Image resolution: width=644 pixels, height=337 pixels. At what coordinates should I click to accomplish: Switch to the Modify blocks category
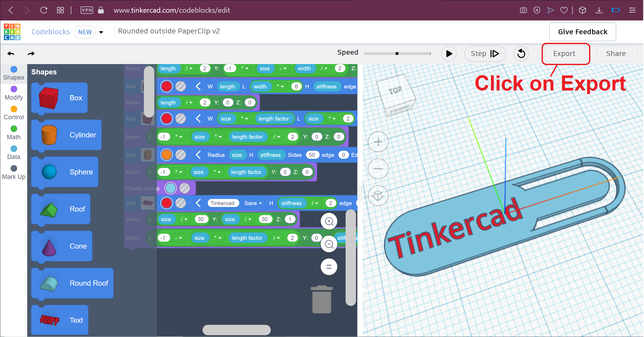pyautogui.click(x=13, y=93)
